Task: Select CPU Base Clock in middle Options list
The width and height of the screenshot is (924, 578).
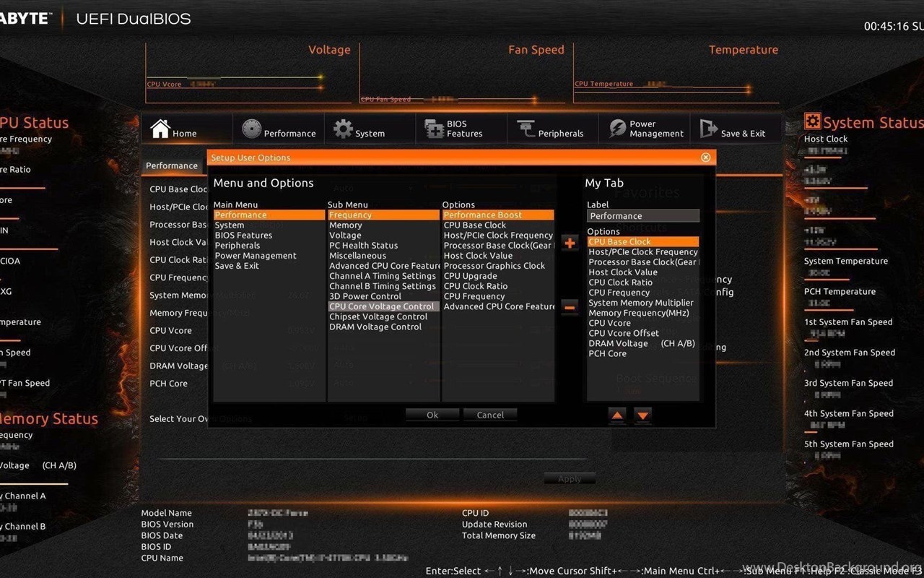Action: point(498,225)
